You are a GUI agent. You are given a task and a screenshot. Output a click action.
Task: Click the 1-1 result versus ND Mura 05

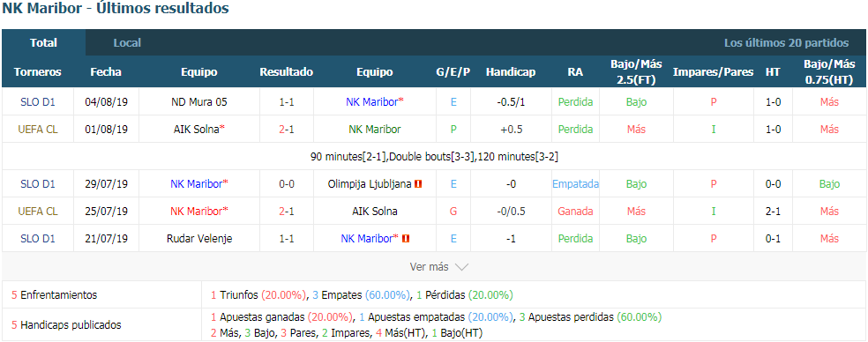point(286,102)
